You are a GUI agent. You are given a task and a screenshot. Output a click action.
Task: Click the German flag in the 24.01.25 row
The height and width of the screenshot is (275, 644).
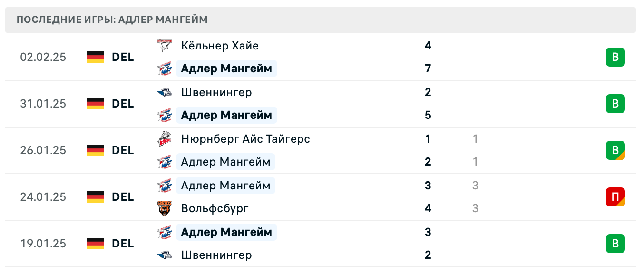pos(95,197)
